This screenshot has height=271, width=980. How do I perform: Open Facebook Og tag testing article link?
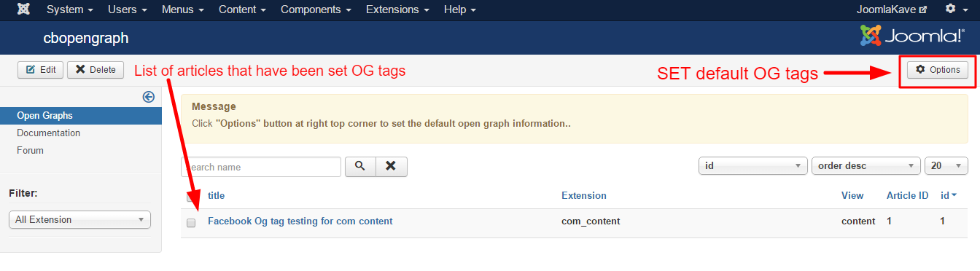click(x=300, y=221)
